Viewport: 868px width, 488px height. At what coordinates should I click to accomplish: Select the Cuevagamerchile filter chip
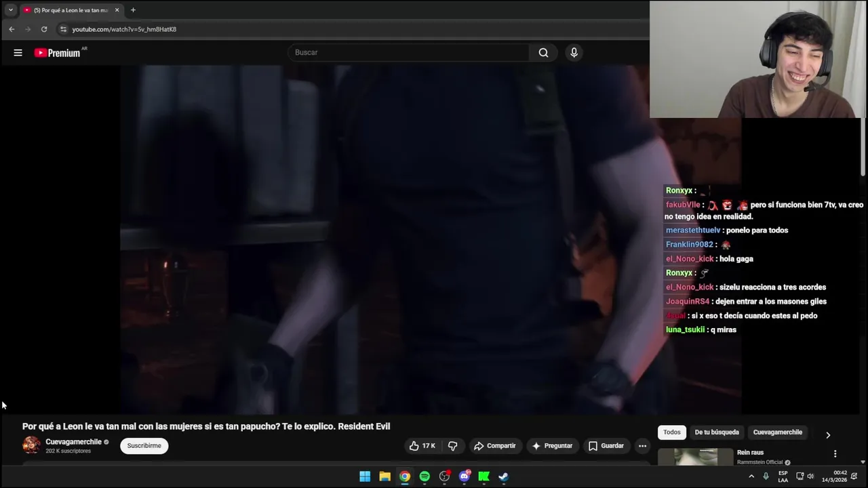(x=778, y=432)
